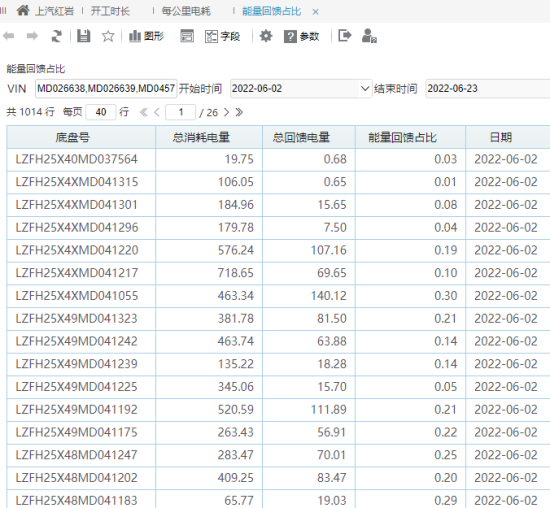Image resolution: width=550 pixels, height=508 pixels.
Task: Click the forward arrow toolbar icon
Action: tap(32, 36)
